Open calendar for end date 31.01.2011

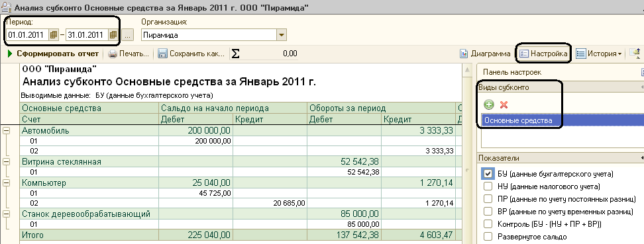[x=113, y=35]
